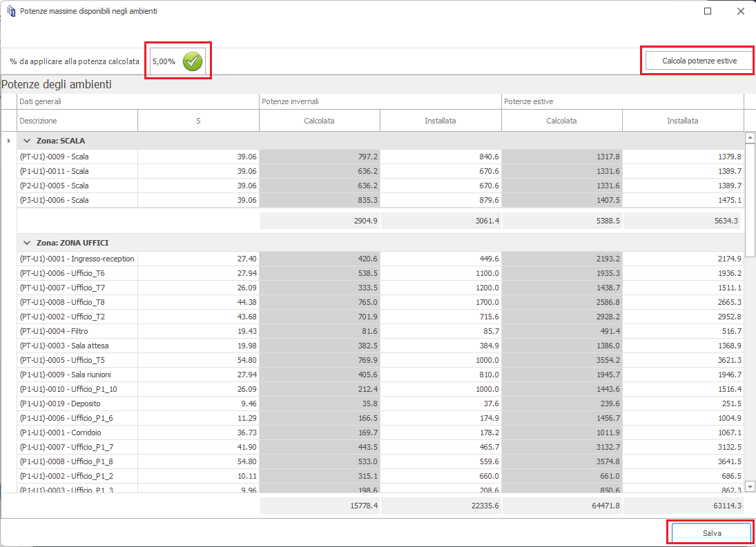Click Calcola potenze estive button
Screen dimensions: 756x547
699,61
